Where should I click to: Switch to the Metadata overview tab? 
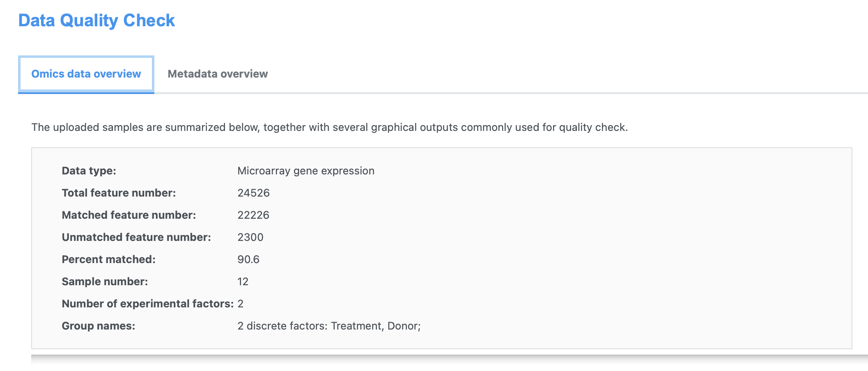(x=218, y=74)
